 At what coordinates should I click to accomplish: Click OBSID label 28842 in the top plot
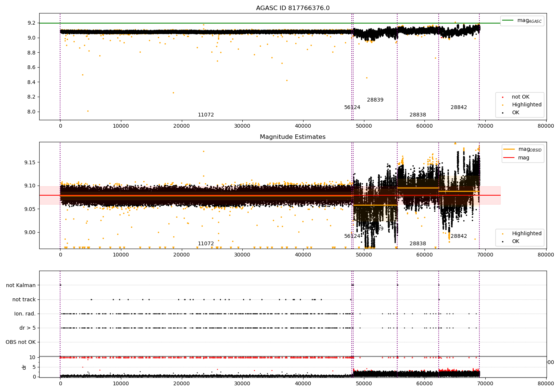459,108
